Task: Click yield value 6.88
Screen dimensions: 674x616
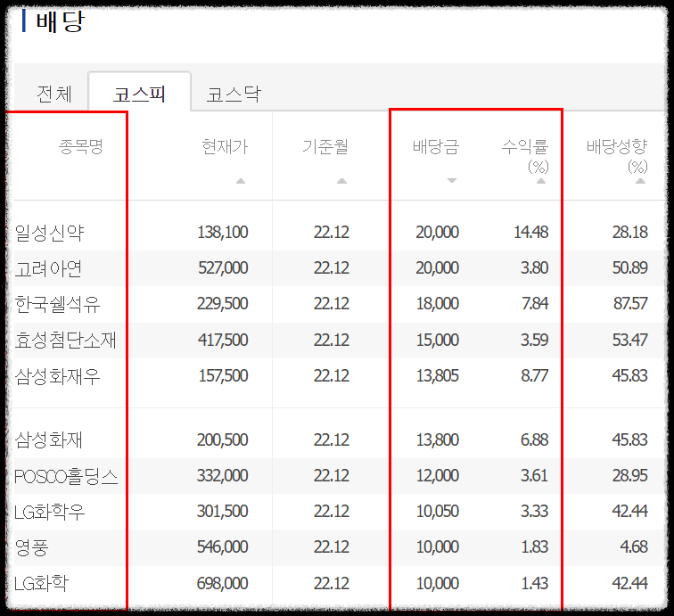Action: point(534,440)
